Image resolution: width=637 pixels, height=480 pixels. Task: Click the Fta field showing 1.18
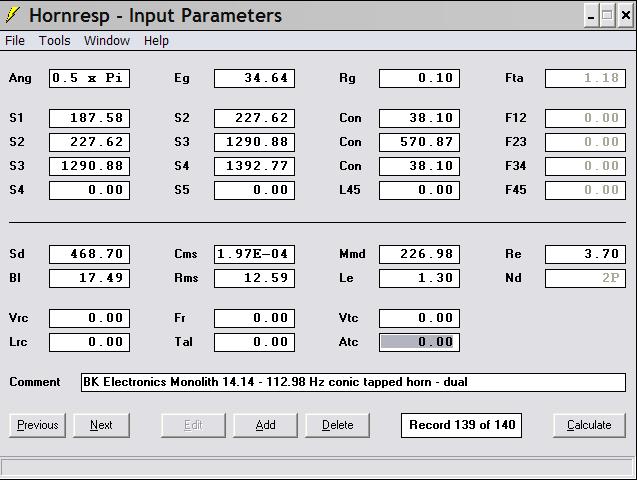pyautogui.click(x=585, y=78)
